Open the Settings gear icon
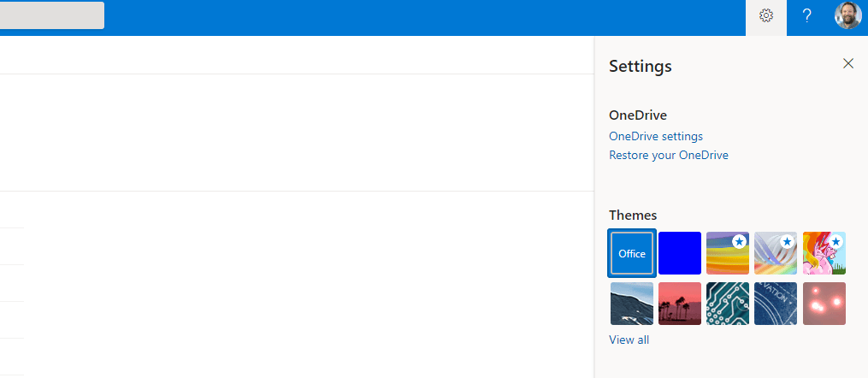Viewport: 868px width, 378px height. [x=766, y=16]
